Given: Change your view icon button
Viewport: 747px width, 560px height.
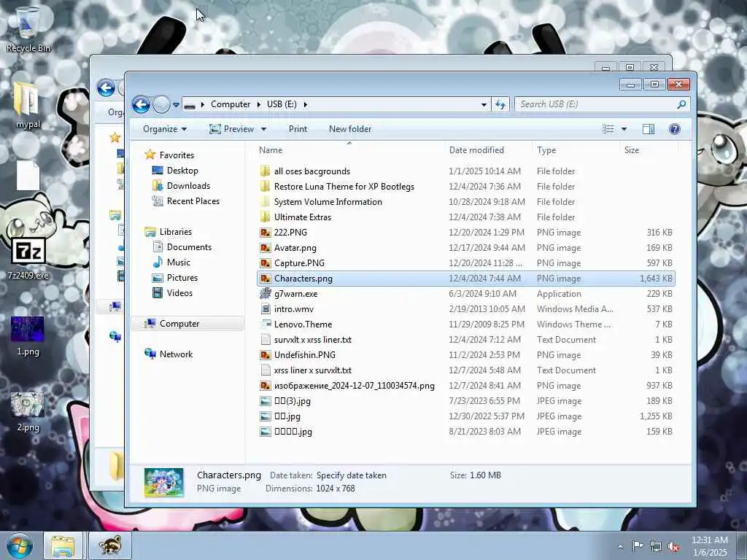Looking at the screenshot, I should click(608, 129).
